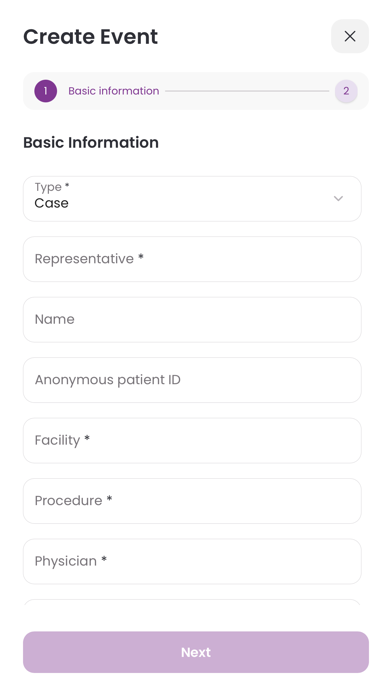The image size is (392, 696).
Task: Click the required asterisk beside Representative
Action: click(141, 257)
